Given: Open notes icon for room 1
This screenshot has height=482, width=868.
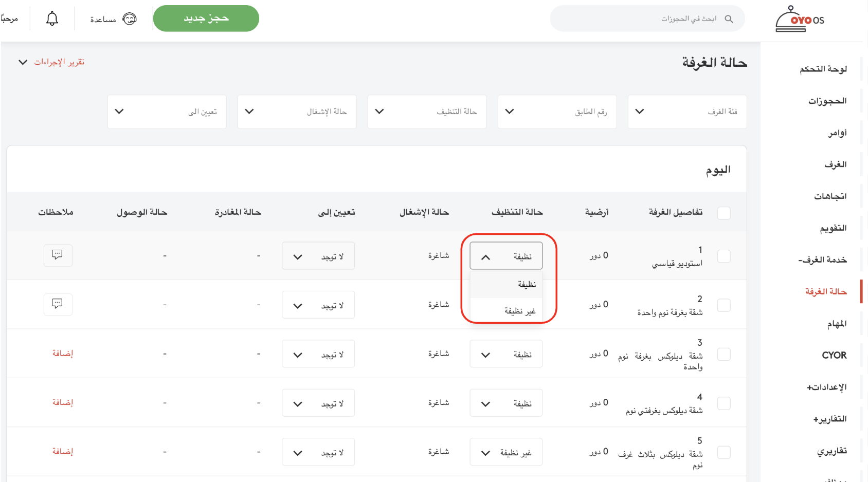Looking at the screenshot, I should coord(58,255).
